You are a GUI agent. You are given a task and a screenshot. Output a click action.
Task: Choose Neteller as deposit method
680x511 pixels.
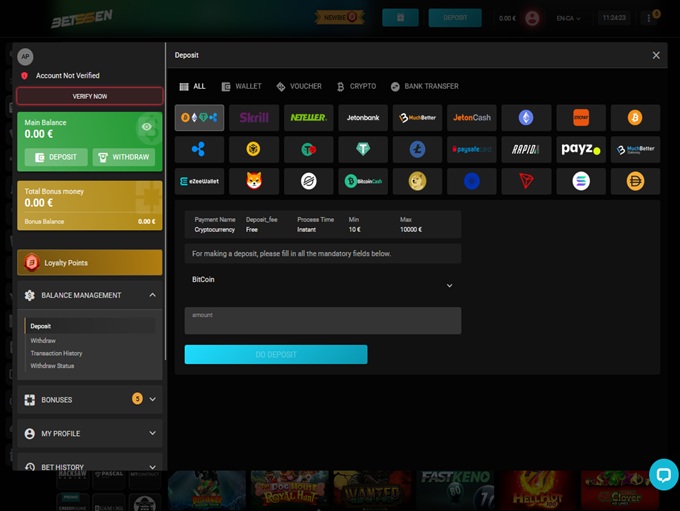point(308,118)
